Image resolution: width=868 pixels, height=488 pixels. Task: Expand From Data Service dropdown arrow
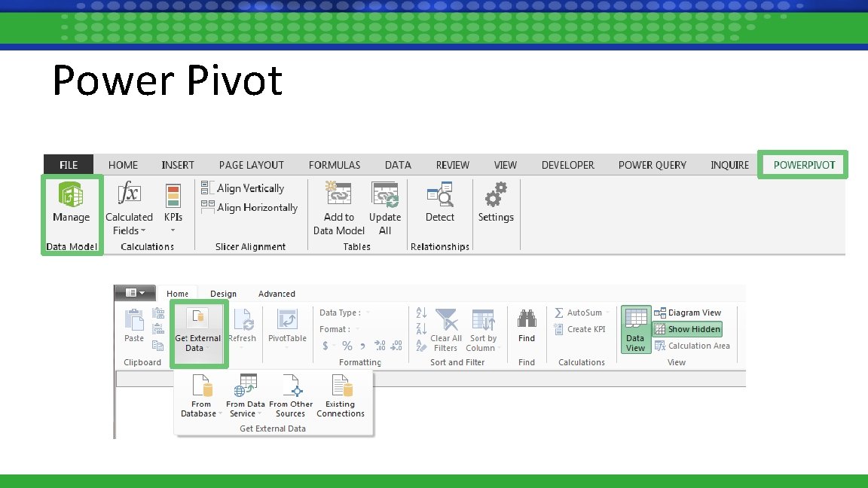260,413
